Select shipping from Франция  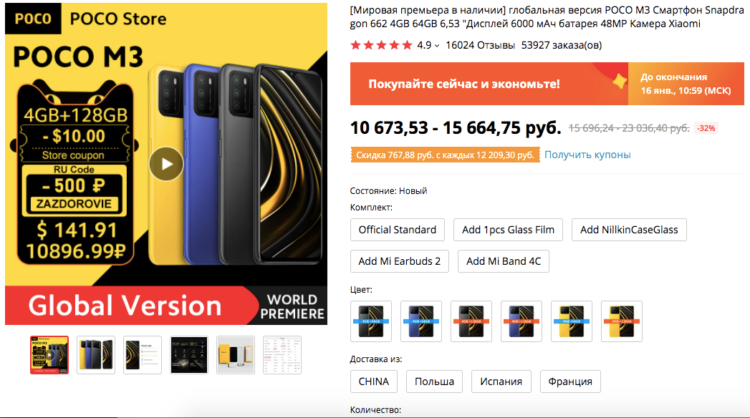(570, 382)
